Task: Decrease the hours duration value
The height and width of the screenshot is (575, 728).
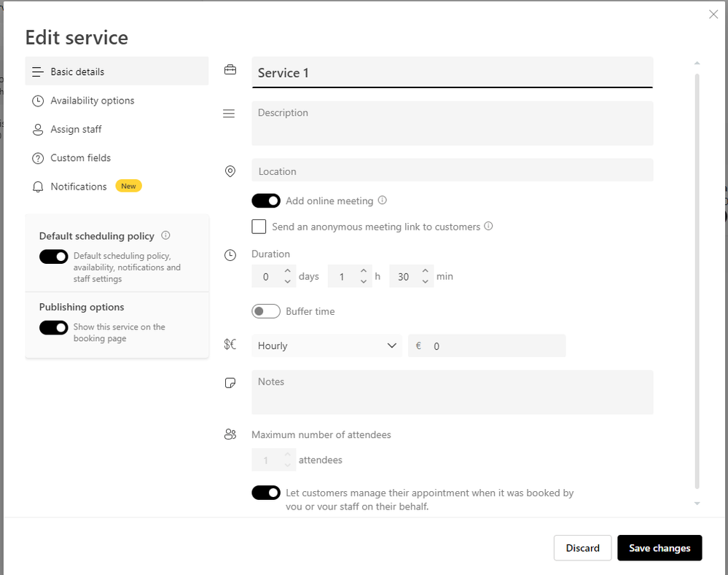Action: [364, 281]
